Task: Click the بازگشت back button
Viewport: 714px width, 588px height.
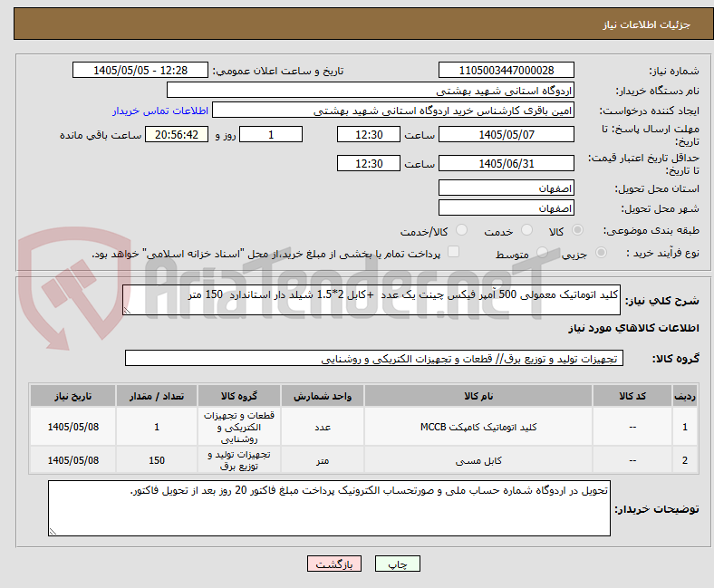Action: pyautogui.click(x=334, y=564)
